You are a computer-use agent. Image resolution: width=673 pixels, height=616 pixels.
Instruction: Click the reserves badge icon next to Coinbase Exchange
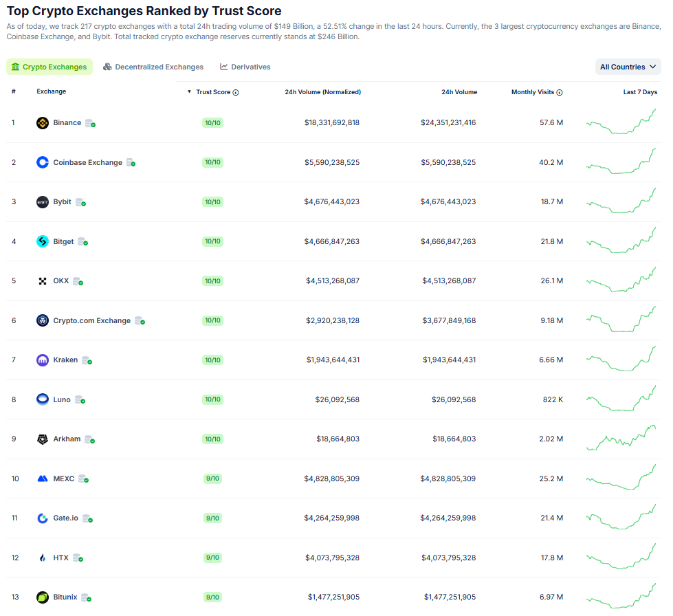131,163
